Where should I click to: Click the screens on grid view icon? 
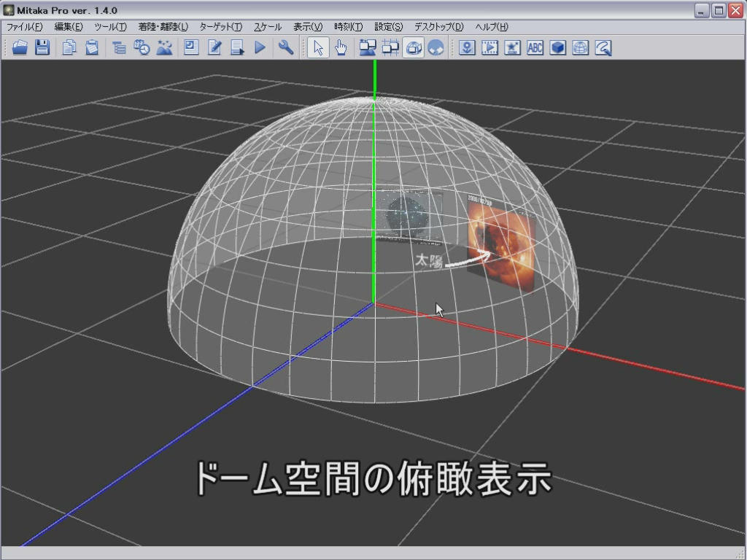391,47
